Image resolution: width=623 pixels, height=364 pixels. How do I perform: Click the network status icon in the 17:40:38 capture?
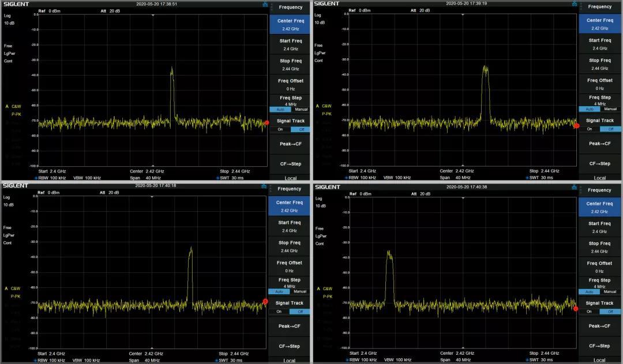click(574, 187)
